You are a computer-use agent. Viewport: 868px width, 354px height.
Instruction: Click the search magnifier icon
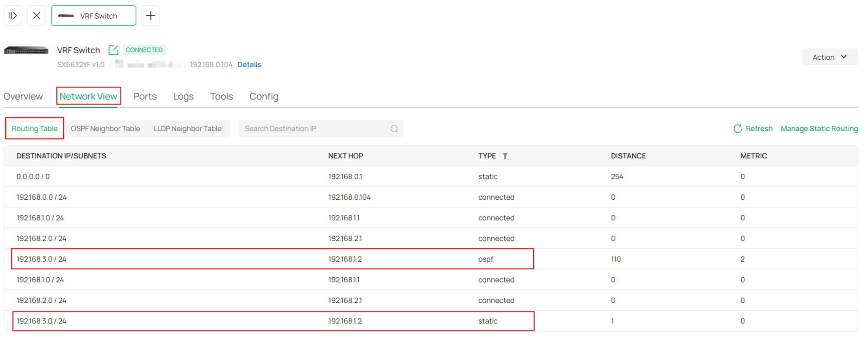pos(394,129)
